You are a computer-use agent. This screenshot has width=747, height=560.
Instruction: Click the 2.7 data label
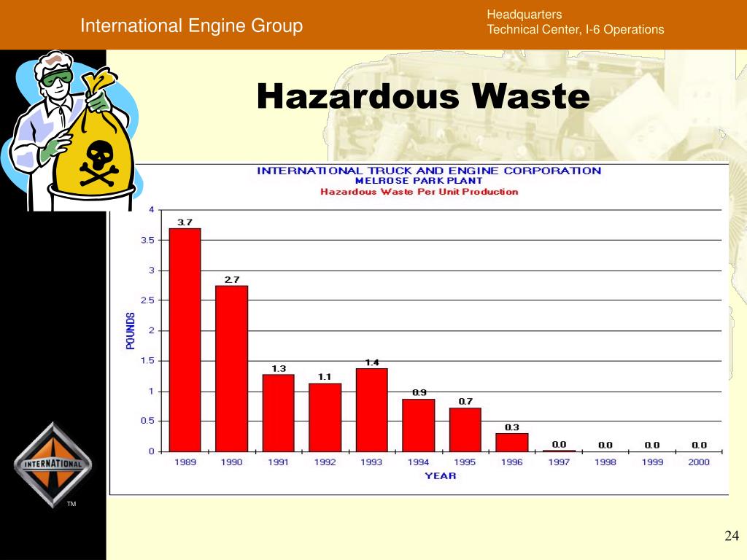click(231, 279)
